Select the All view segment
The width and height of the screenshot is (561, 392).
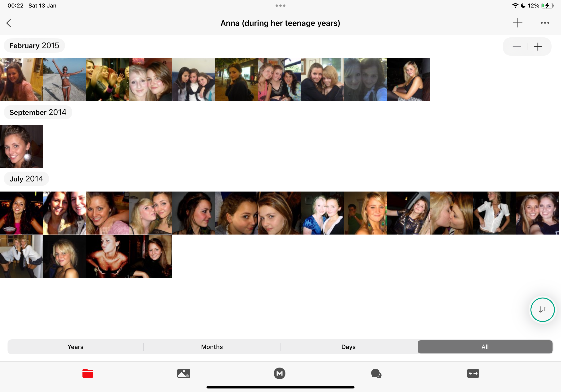(485, 347)
